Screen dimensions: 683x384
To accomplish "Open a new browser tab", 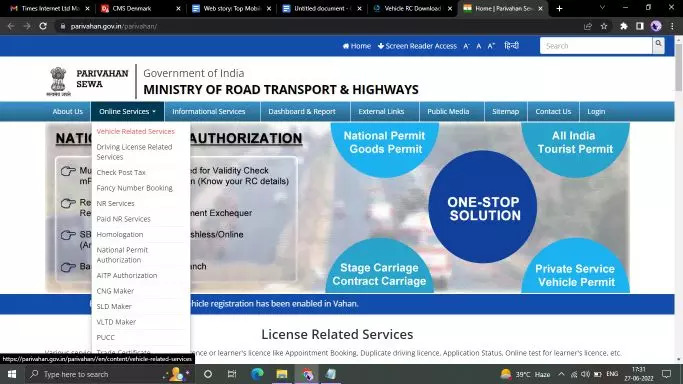I will click(x=559, y=8).
